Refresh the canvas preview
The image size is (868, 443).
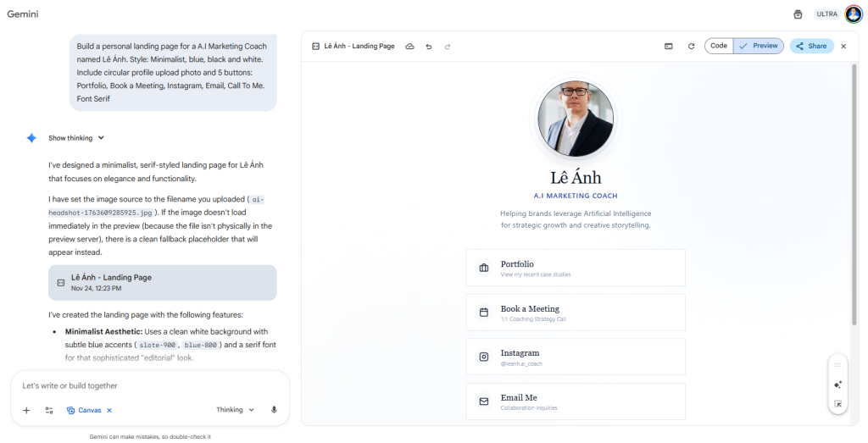(691, 47)
